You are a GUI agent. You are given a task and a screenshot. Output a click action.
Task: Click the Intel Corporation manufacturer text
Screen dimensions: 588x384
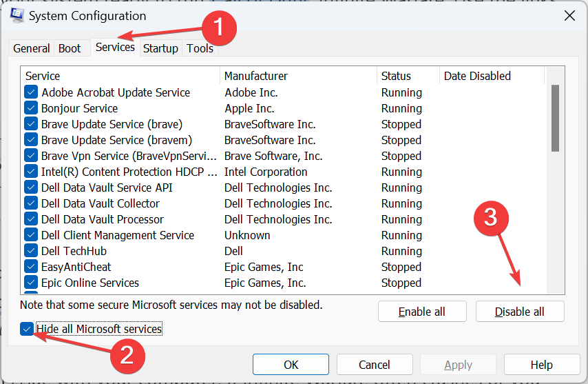[266, 172]
